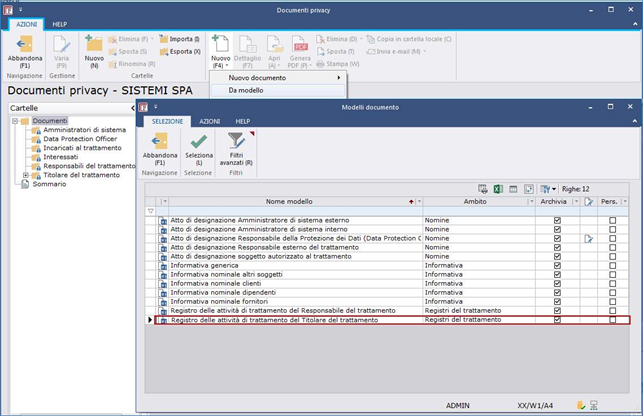
Task: Toggle Archivia for Amministratore di sistema interno
Action: pos(557,229)
